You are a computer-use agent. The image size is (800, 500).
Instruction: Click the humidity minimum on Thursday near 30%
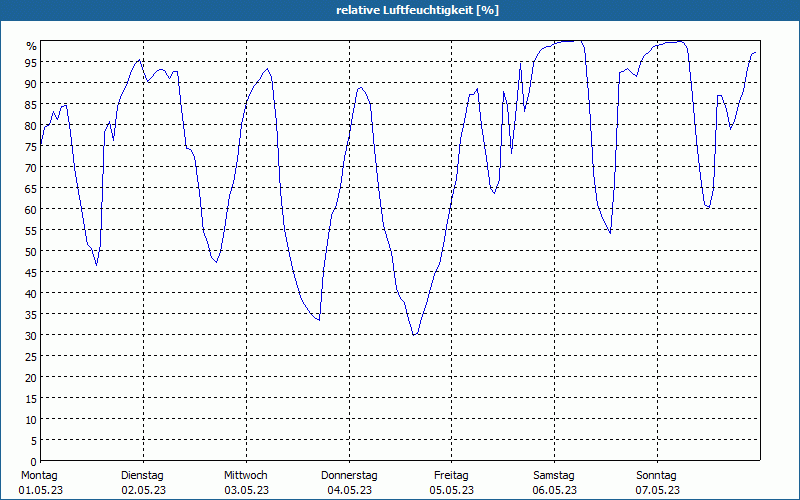[414, 335]
